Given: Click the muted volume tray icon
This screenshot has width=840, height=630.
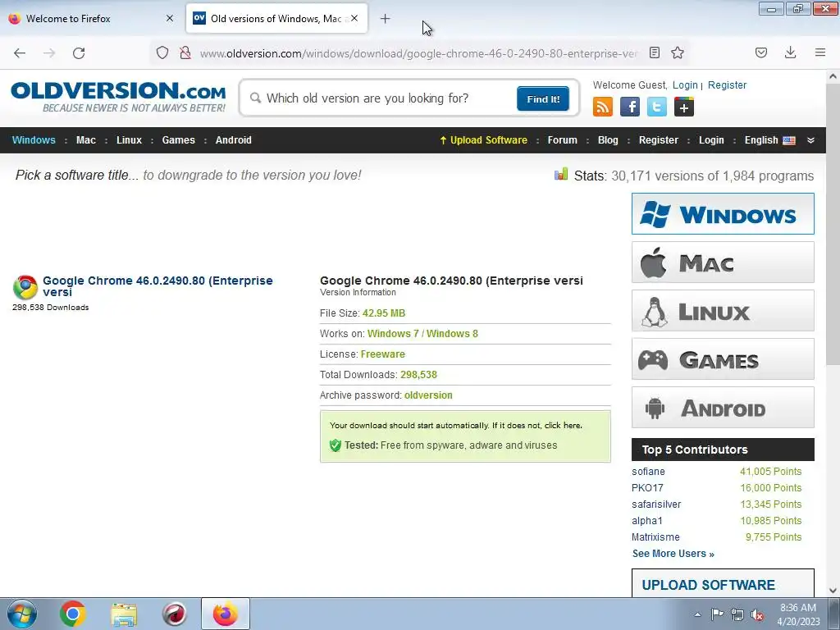Looking at the screenshot, I should (757, 614).
